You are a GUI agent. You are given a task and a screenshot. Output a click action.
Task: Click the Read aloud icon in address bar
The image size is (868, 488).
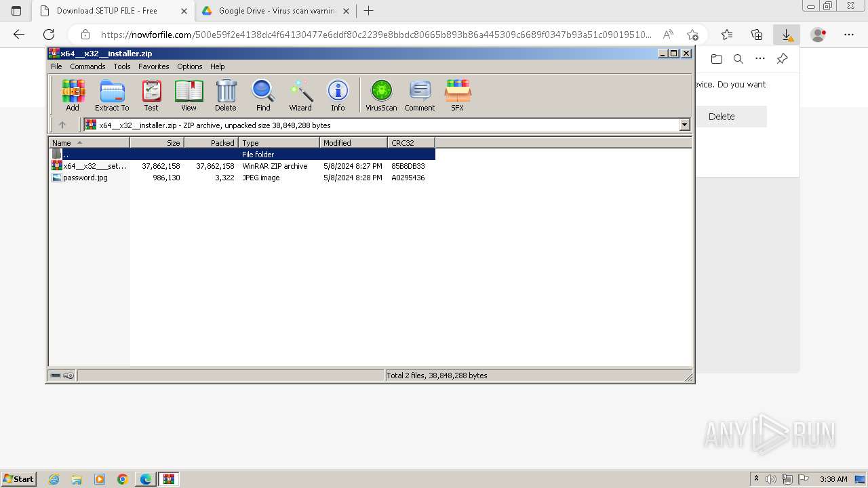tap(669, 35)
